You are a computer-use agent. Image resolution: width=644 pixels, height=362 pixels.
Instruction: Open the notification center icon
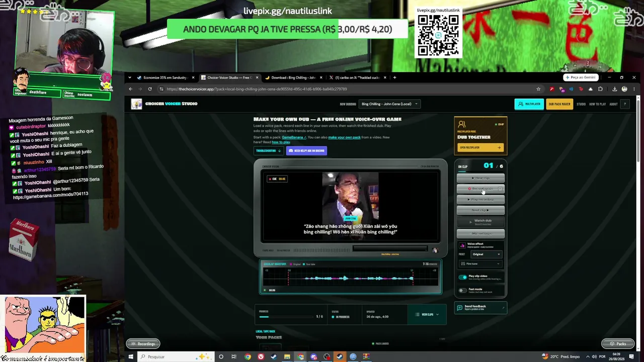click(x=631, y=357)
